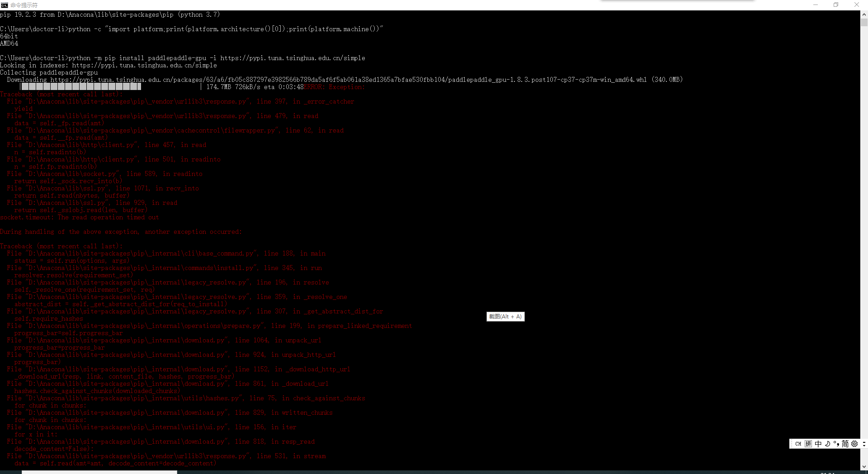Toggle Chinese punctuation mode icon
Image resolution: width=868 pixels, height=474 pixels.
(x=836, y=444)
